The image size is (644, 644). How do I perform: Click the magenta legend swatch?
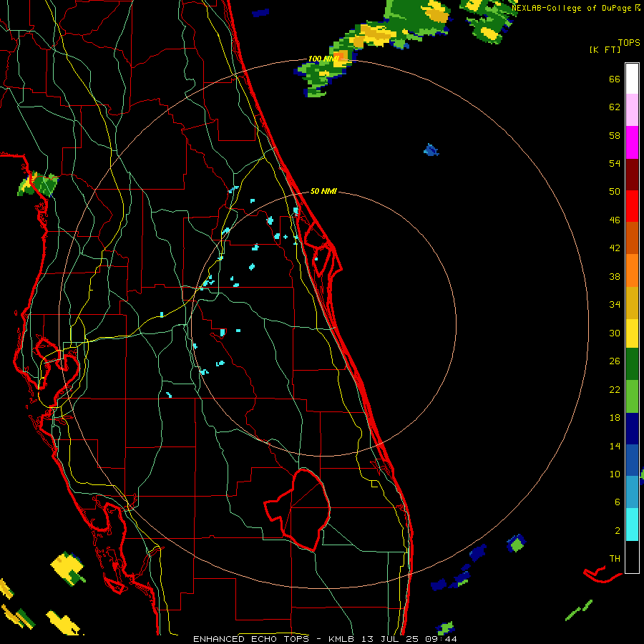point(632,142)
